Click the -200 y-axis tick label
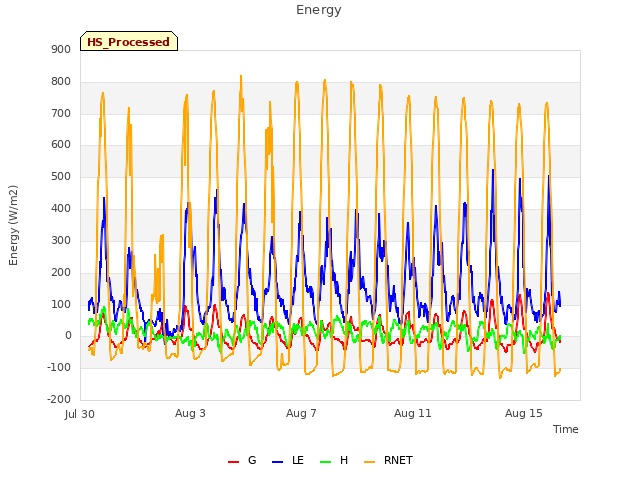 pyautogui.click(x=59, y=399)
